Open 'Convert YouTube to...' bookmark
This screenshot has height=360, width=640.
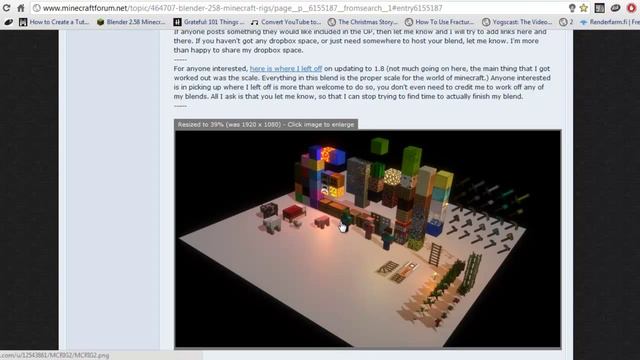coord(286,22)
